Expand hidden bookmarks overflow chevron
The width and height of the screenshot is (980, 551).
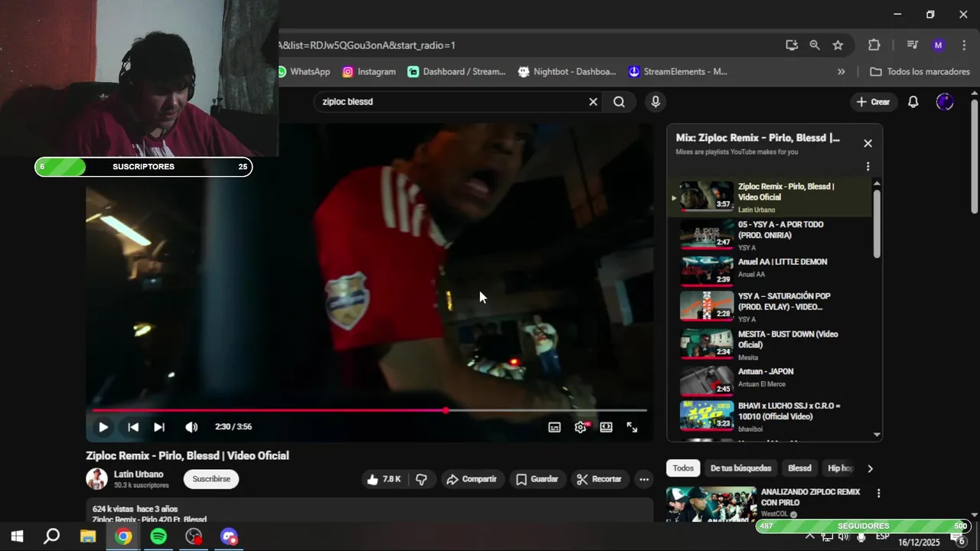[841, 72]
